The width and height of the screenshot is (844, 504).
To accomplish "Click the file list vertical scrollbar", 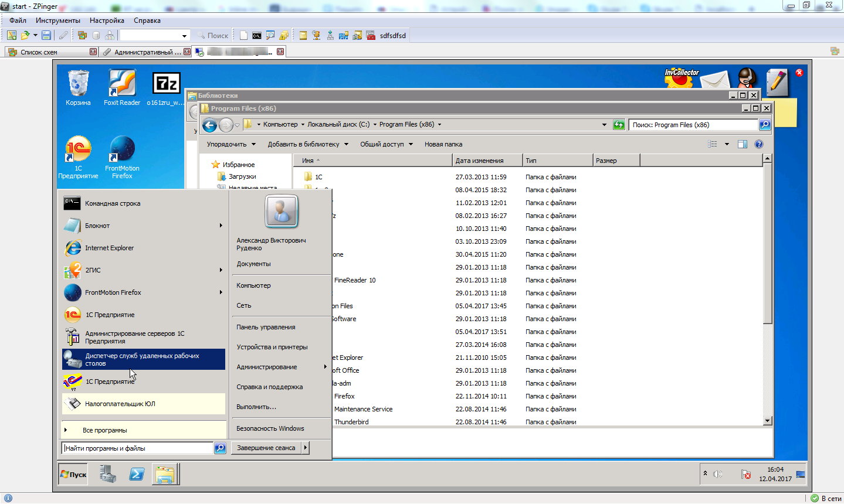I will click(767, 264).
